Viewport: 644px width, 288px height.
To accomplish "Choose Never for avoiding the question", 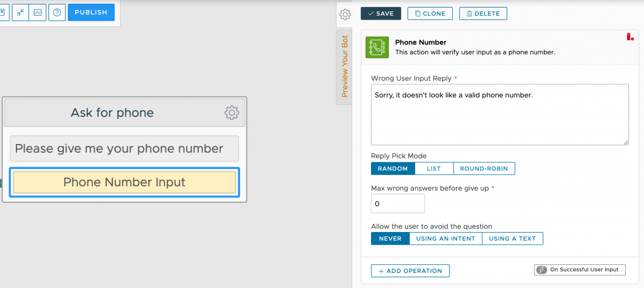I will 390,239.
